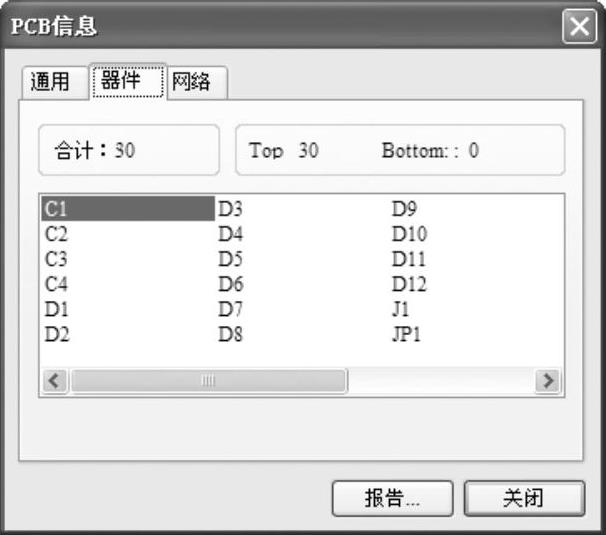Viewport: 606px width, 535px height.
Task: Select component D6 in the list
Action: pos(230,284)
